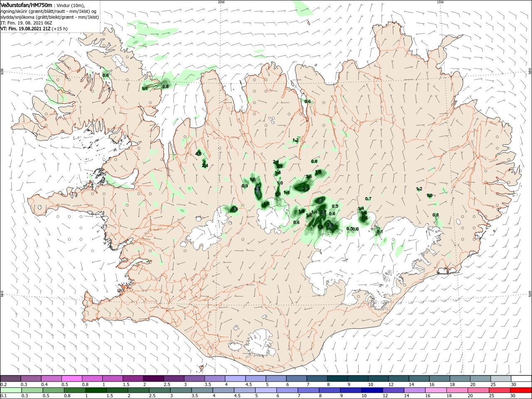Choose the medium green 0.5 rain legend swatch
Screen dimensions: 532x399
(53, 391)
